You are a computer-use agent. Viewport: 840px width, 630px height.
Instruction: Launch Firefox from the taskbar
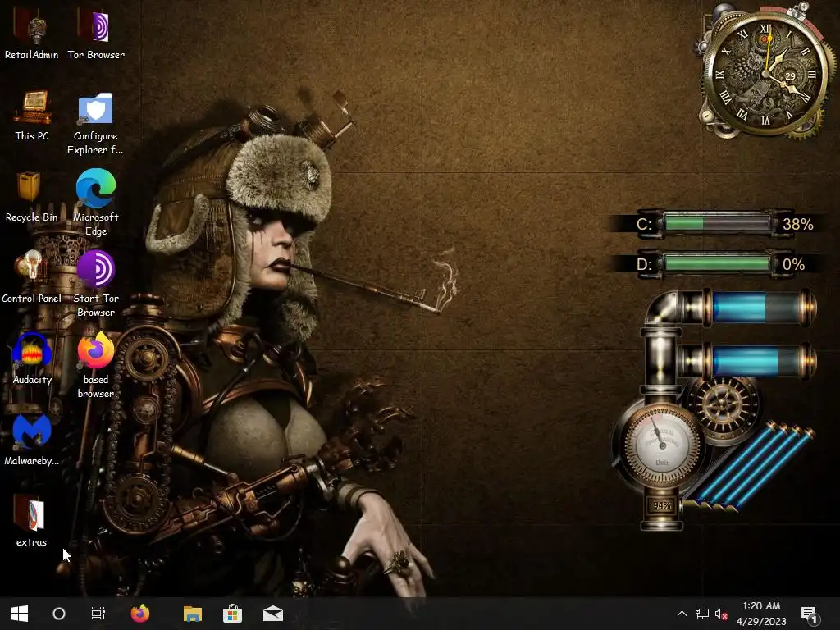140,614
